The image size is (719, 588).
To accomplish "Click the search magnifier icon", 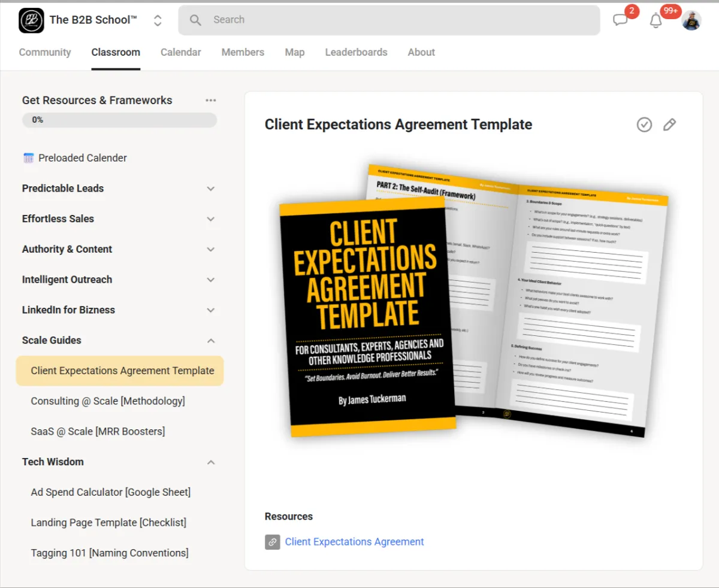I will pyautogui.click(x=195, y=20).
